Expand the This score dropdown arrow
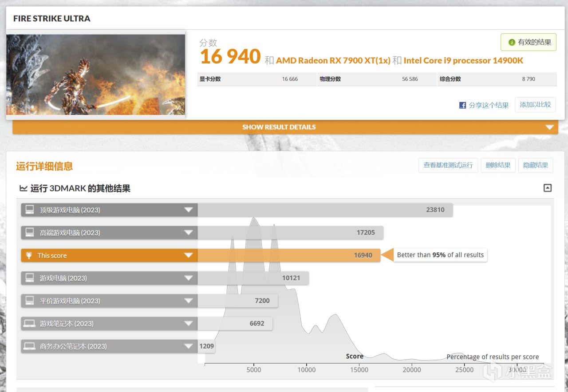The height and width of the screenshot is (392, 568). 189,255
